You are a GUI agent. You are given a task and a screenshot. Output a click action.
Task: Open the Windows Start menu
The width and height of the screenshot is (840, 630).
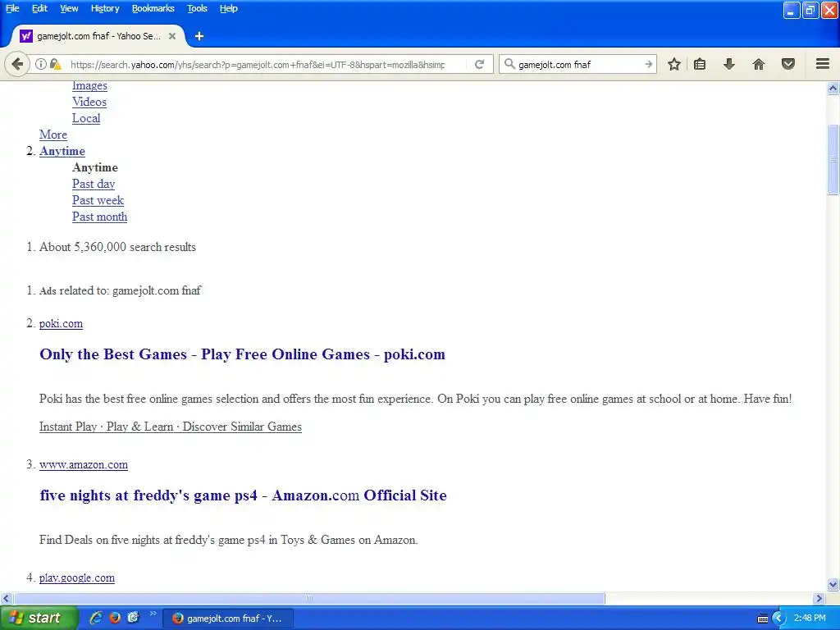coord(39,618)
